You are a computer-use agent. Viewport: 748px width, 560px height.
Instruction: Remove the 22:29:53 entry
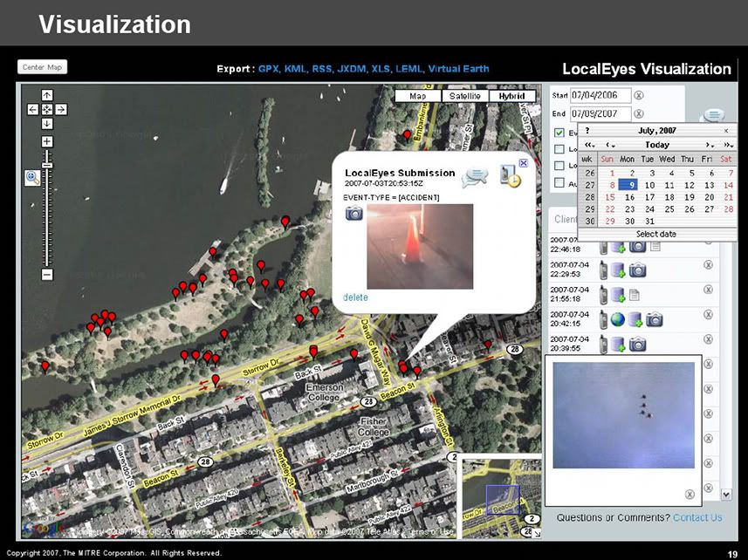tap(709, 265)
